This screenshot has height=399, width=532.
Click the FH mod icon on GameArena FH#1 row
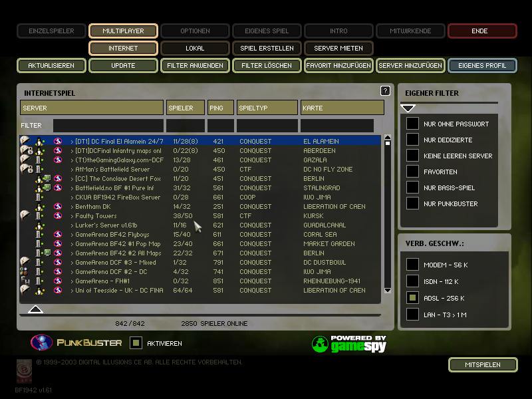[x=25, y=281]
